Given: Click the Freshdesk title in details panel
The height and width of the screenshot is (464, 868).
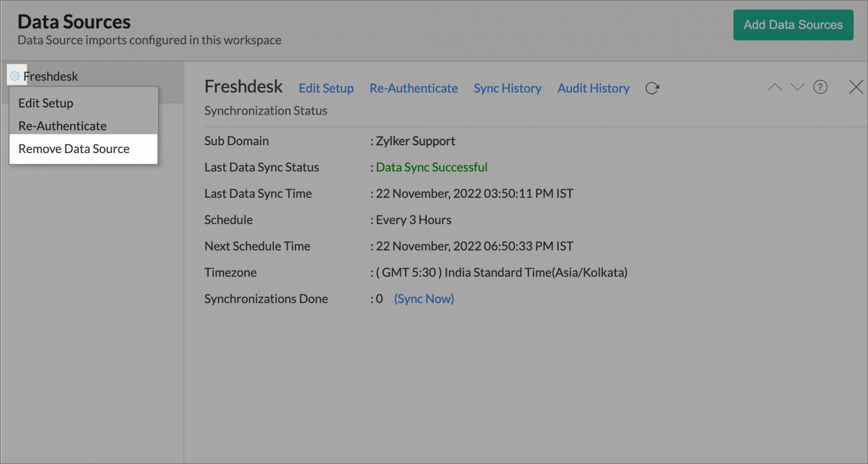Looking at the screenshot, I should 243,87.
